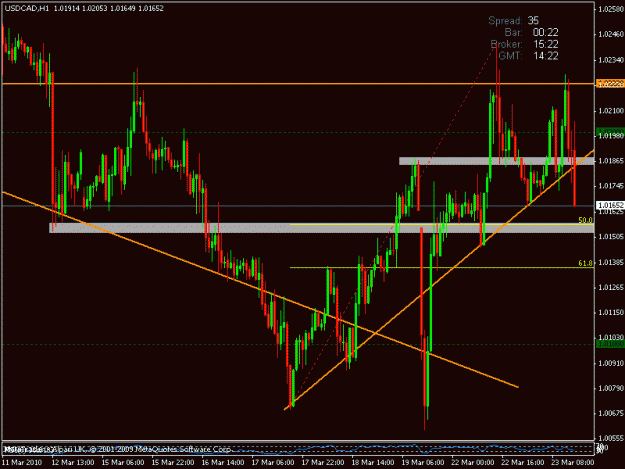Viewport: 625px width, 469px height.
Task: Click the 1.02460 price axis label
Action: pos(610,35)
